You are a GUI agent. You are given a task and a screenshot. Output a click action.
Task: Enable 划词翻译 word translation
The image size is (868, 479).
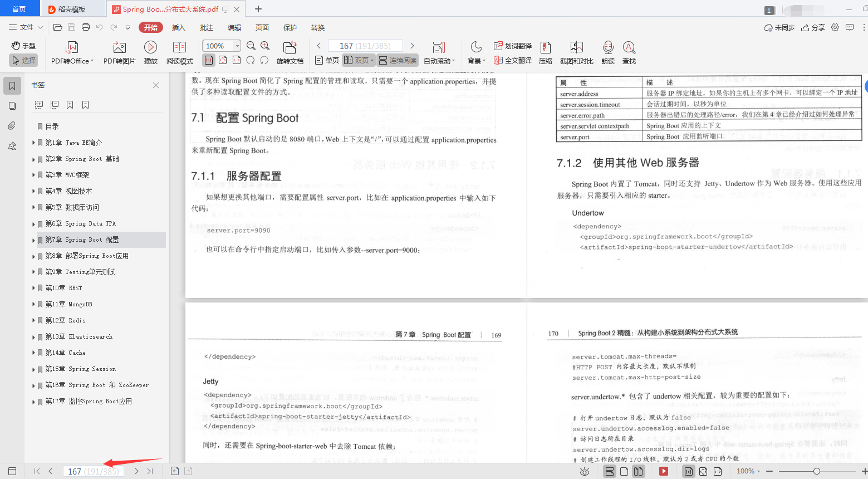pyautogui.click(x=513, y=46)
